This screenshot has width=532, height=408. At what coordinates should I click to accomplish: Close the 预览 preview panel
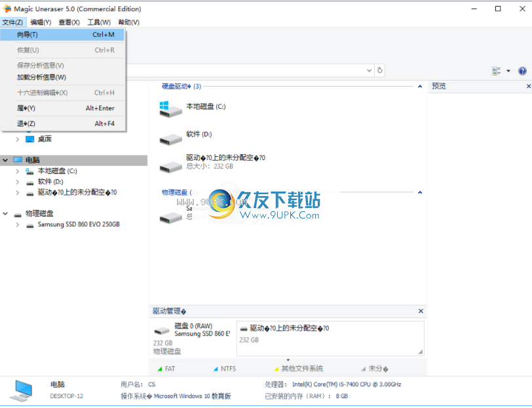(x=528, y=87)
